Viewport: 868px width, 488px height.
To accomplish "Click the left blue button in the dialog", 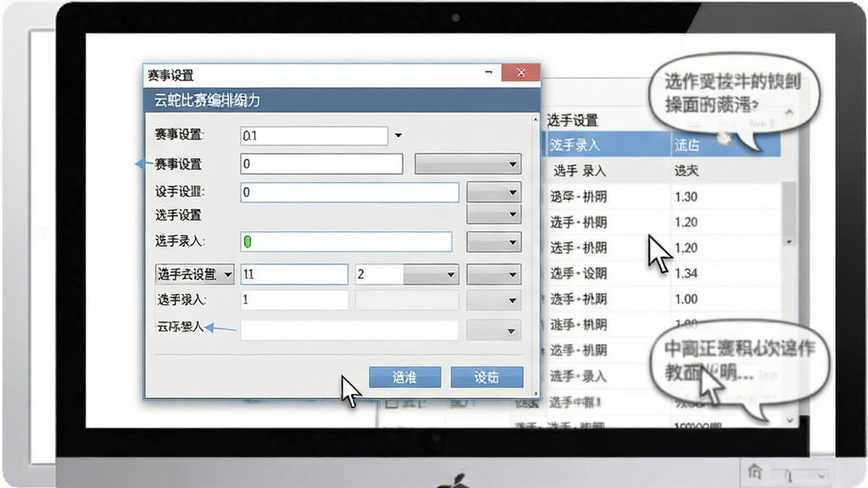I will (x=404, y=377).
